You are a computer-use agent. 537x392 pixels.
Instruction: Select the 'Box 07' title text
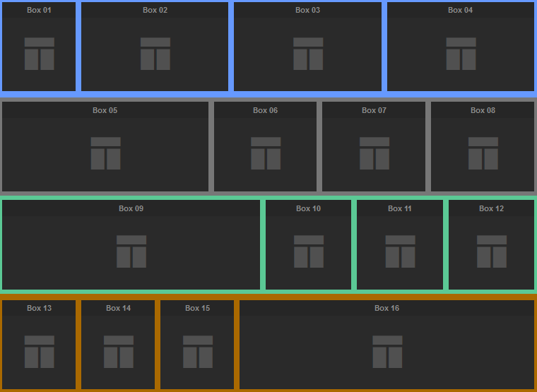[x=374, y=110]
